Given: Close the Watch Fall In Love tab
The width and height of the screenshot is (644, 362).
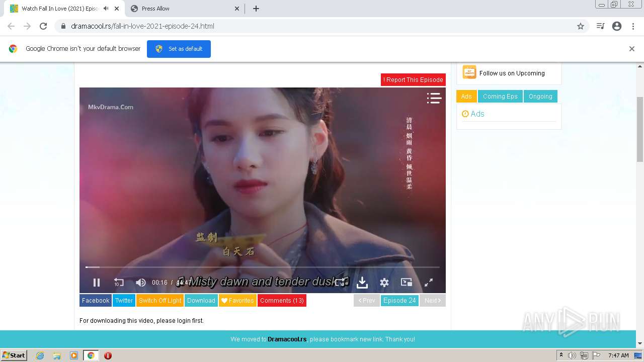Looking at the screenshot, I should tap(116, 9).
